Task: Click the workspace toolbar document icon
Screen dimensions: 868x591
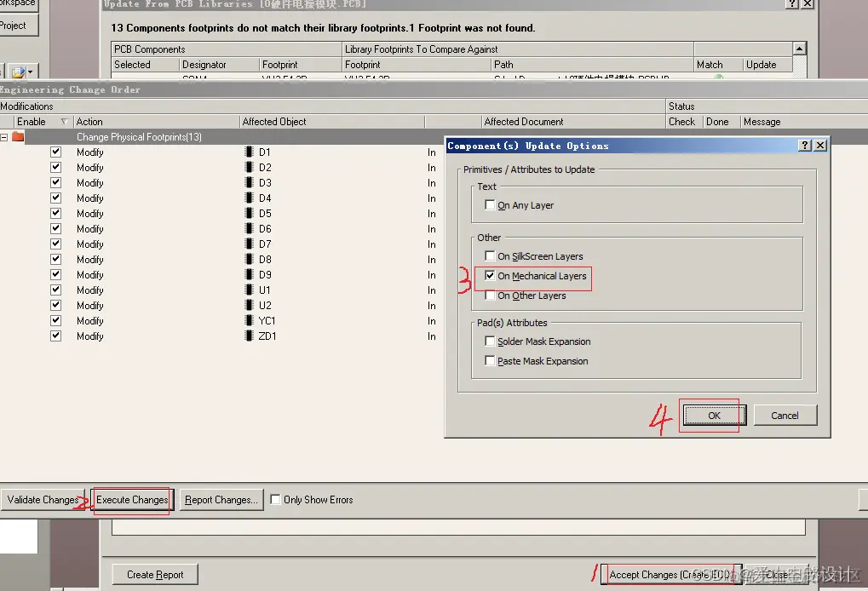Action: click(x=18, y=72)
